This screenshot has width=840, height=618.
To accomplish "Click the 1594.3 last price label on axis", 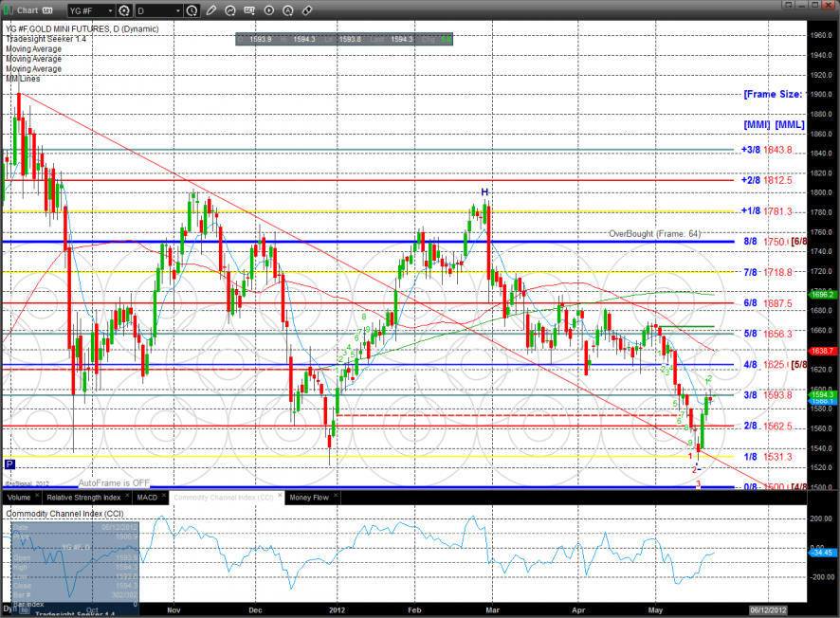I will (x=821, y=393).
